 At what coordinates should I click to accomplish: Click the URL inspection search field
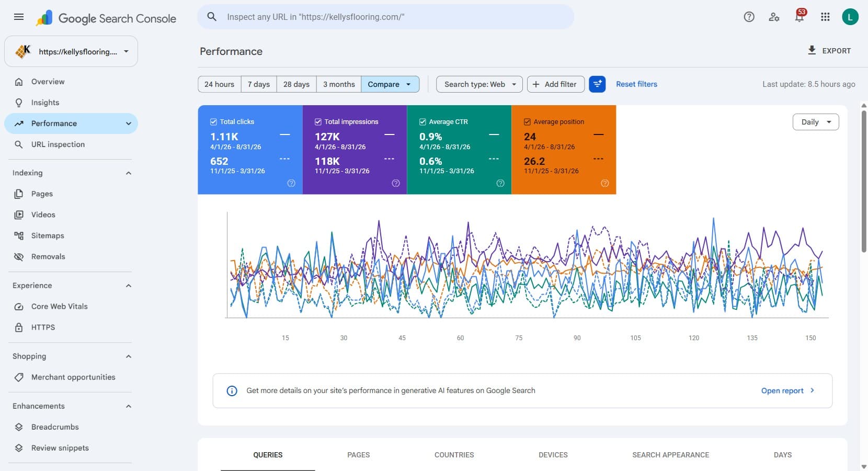(385, 17)
